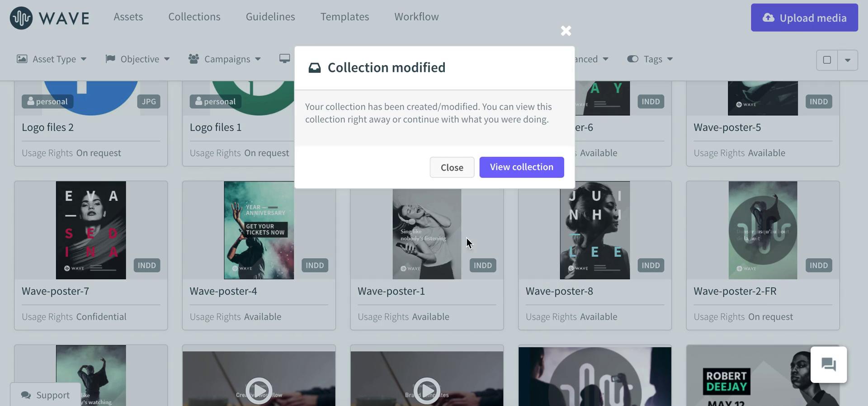Open the selection options dropdown arrow
The image size is (868, 406).
tap(848, 60)
